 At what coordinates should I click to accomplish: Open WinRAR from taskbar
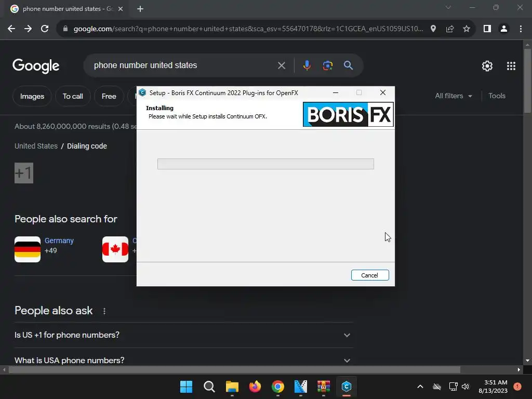[x=324, y=387]
